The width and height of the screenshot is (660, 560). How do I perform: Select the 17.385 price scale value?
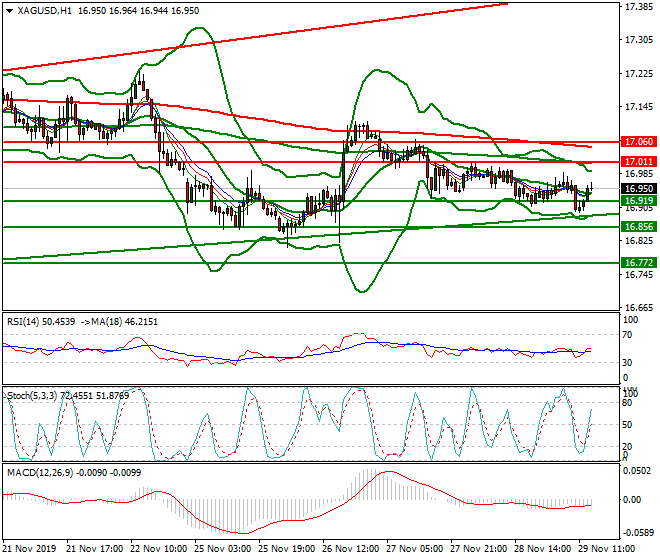pyautogui.click(x=639, y=7)
